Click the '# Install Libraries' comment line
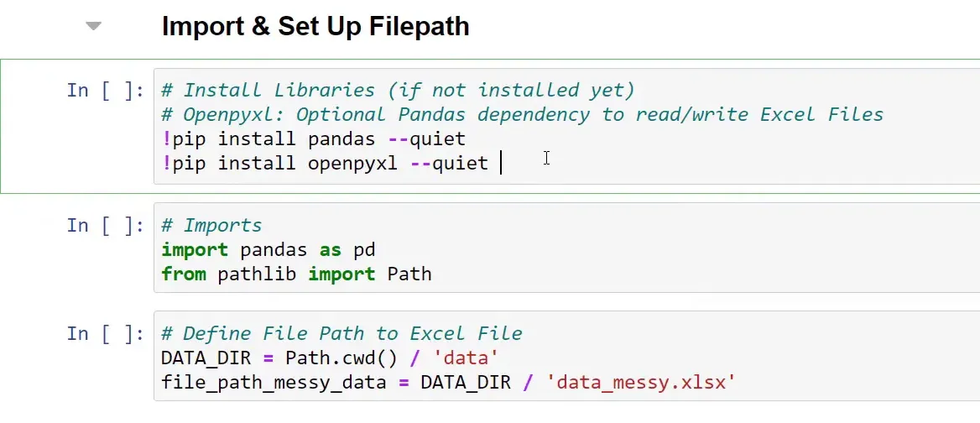The width and height of the screenshot is (980, 423). coord(398,91)
